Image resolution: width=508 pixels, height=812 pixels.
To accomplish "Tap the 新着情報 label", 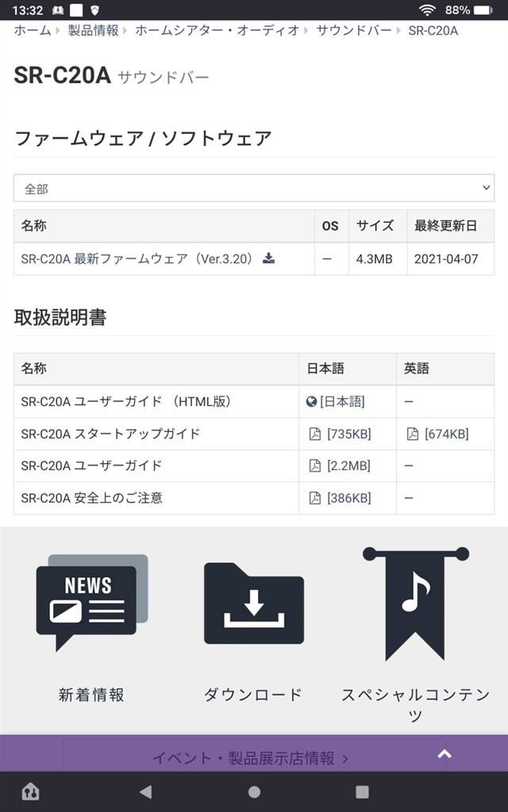I will 91,695.
